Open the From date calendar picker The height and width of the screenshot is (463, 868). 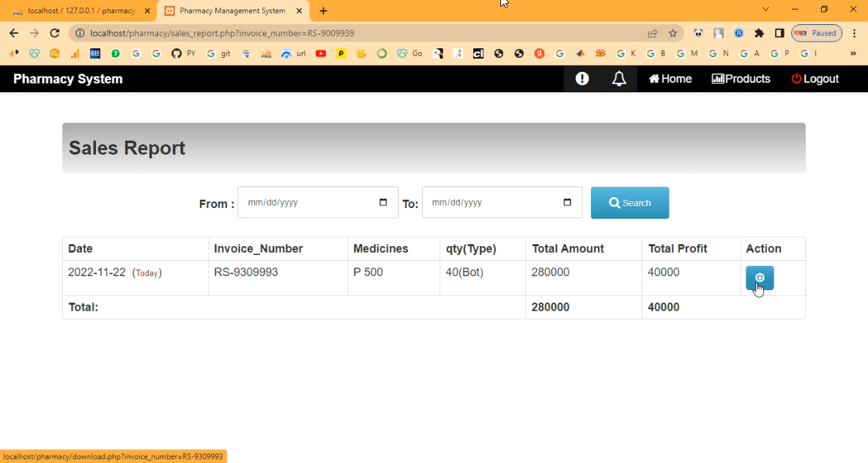click(x=383, y=203)
